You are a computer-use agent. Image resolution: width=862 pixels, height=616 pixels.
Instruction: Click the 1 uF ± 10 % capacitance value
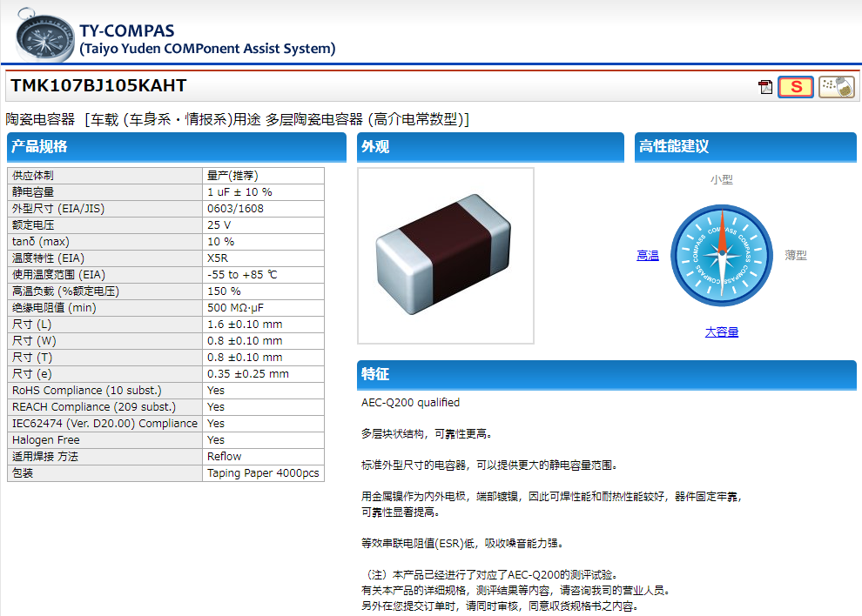click(239, 192)
